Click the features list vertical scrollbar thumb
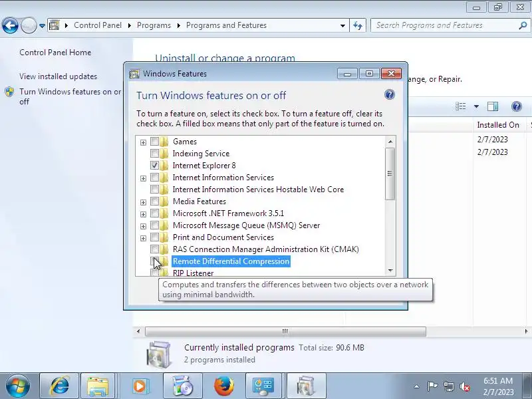Image resolution: width=532 pixels, height=399 pixels. click(390, 174)
